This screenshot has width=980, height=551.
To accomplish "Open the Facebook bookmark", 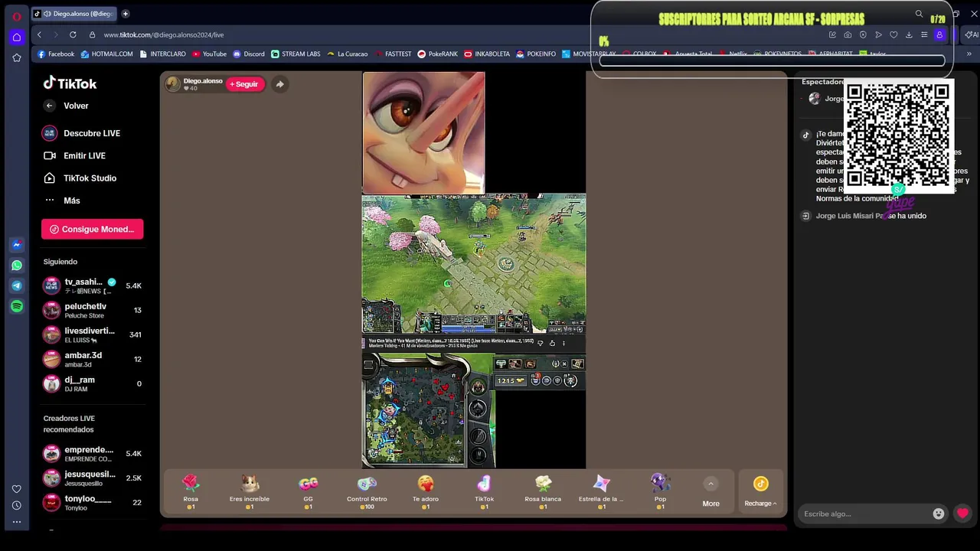I will [x=56, y=54].
